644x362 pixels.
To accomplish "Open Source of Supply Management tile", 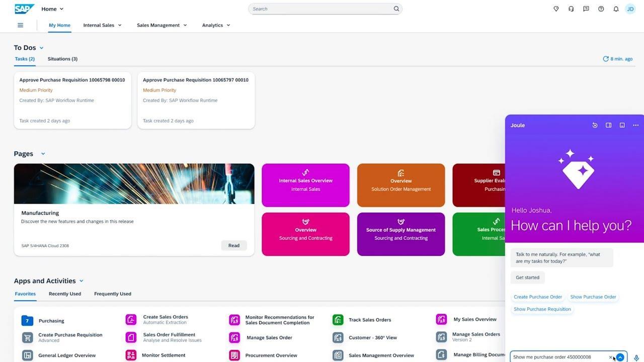I will click(401, 234).
